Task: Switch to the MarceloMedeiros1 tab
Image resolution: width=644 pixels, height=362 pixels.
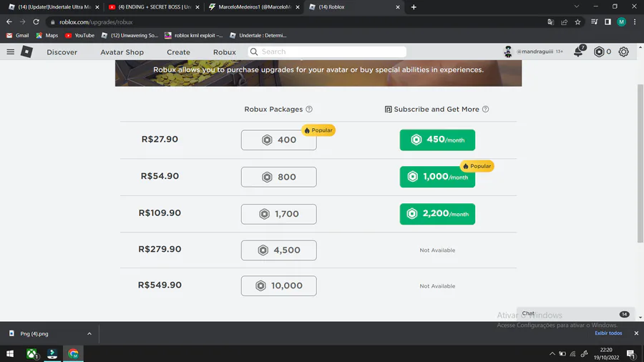Action: point(253,7)
